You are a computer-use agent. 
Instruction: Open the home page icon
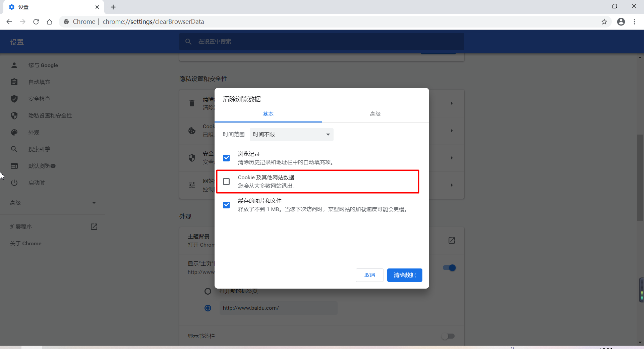click(x=50, y=22)
